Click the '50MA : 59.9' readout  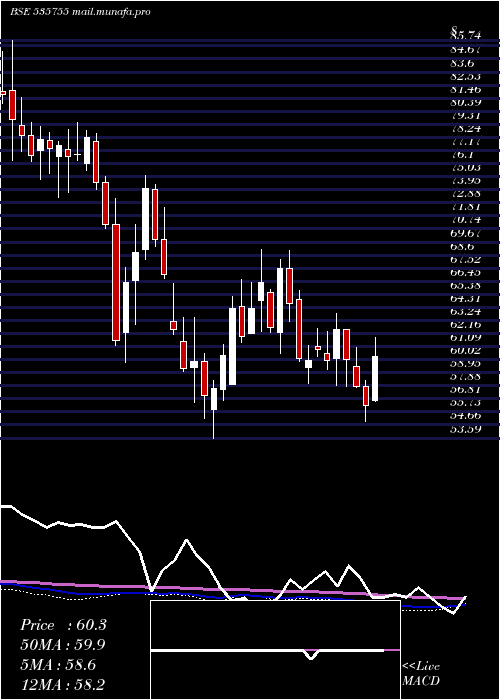coord(64,645)
